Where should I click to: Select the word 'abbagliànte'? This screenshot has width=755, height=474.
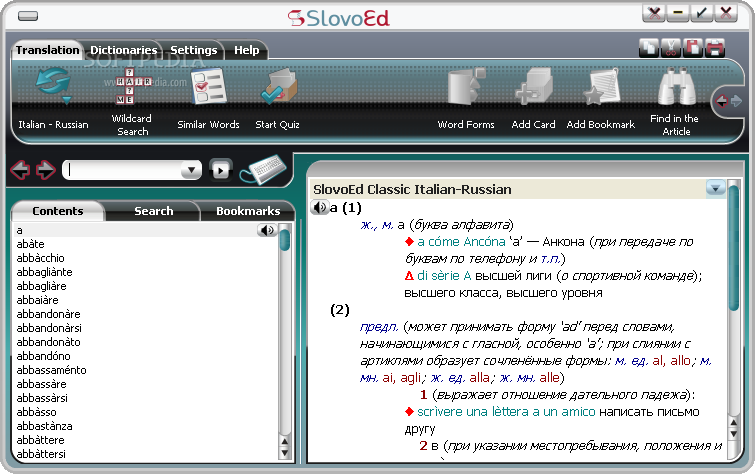click(x=44, y=272)
